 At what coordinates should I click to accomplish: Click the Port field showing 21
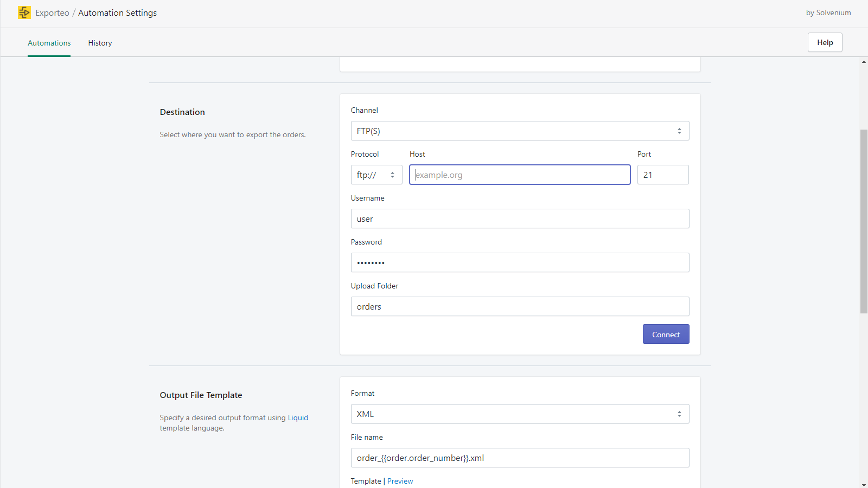[662, 175]
